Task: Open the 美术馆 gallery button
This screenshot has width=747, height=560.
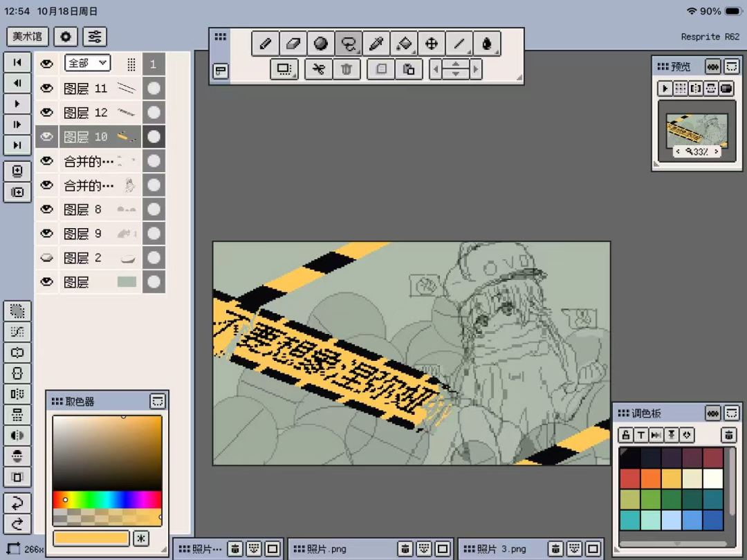Action: (x=27, y=37)
